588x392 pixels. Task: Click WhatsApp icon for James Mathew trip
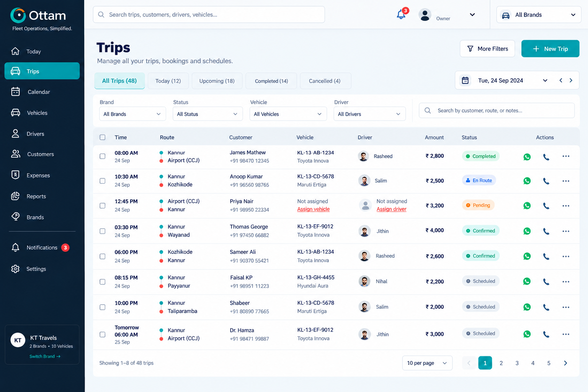(527, 157)
